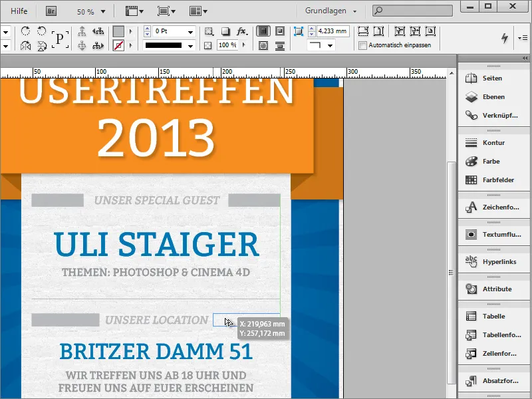Toggle no text wrap button
Viewport: 532px width, 399px height.
point(263,31)
